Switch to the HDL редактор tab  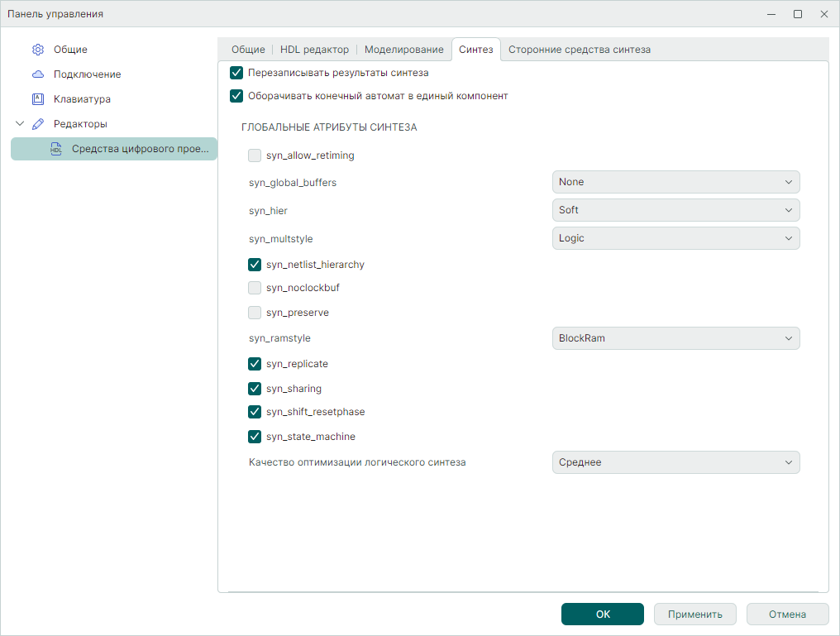tap(314, 50)
